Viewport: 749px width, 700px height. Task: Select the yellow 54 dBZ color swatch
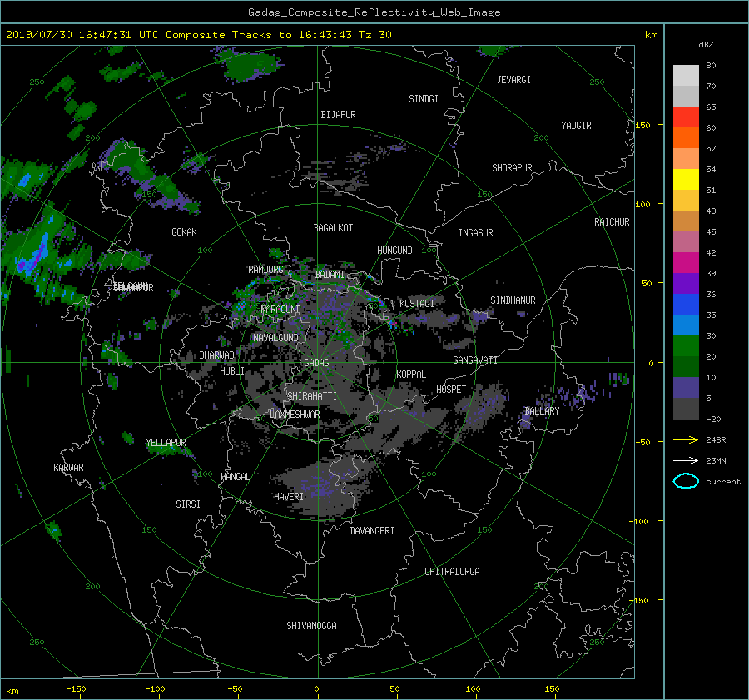coord(686,179)
